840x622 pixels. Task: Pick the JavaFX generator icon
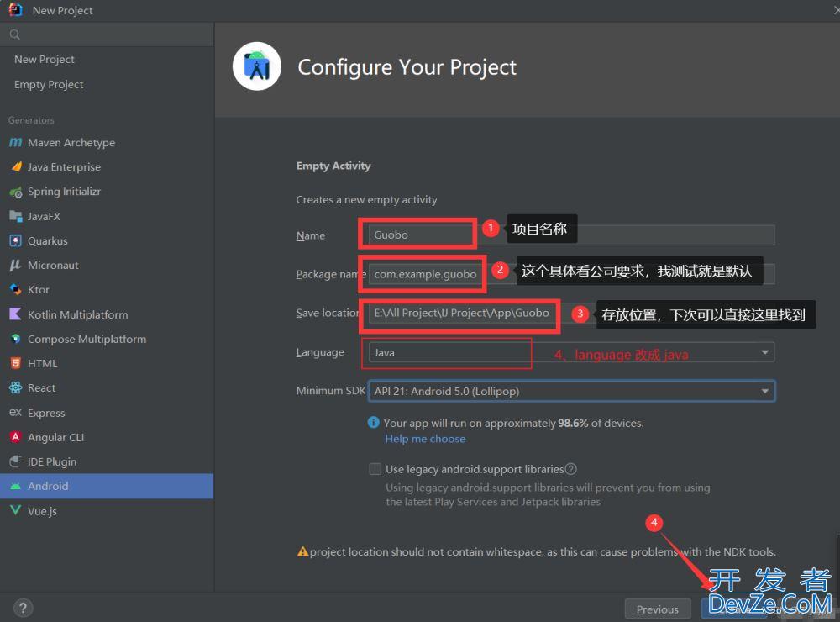click(15, 216)
